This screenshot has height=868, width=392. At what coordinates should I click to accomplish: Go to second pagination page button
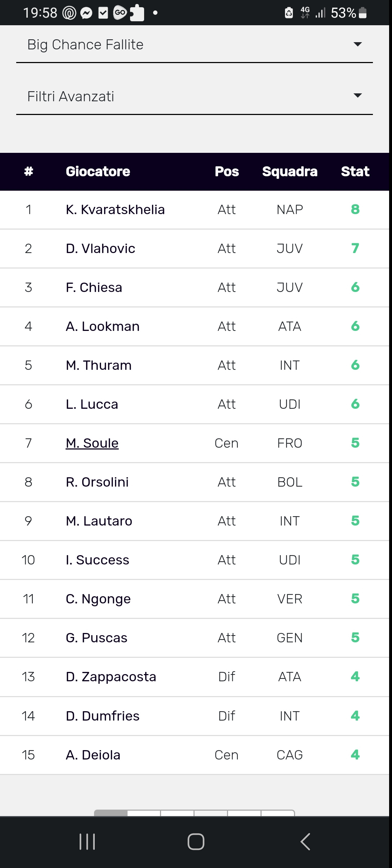(144, 813)
